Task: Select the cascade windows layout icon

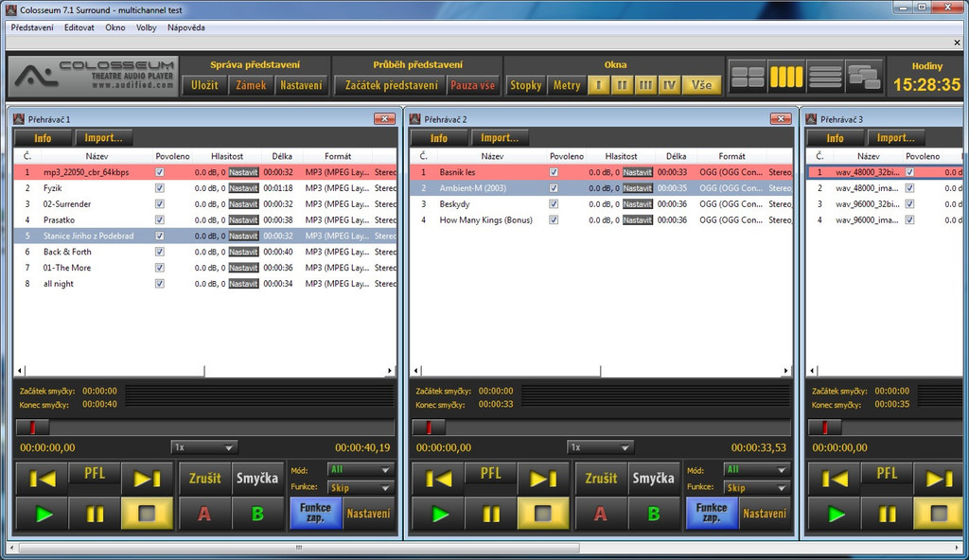Action: (864, 77)
